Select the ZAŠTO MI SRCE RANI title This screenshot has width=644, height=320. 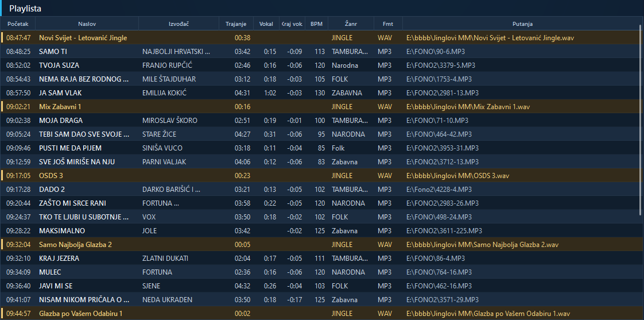coord(73,203)
